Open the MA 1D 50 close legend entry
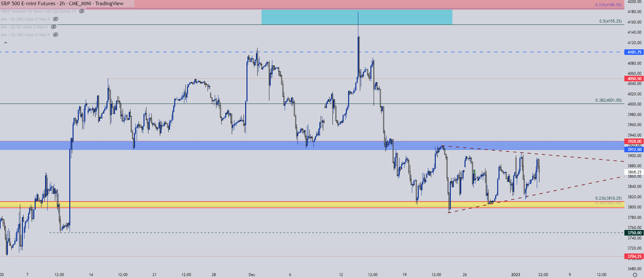 (24, 27)
